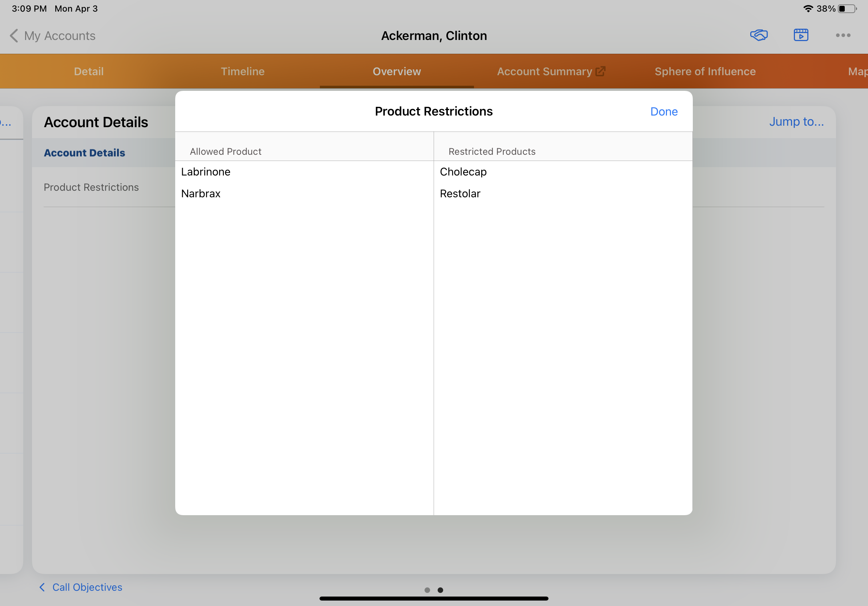Tap the battery indicator in status bar
The width and height of the screenshot is (868, 606).
[x=847, y=9]
